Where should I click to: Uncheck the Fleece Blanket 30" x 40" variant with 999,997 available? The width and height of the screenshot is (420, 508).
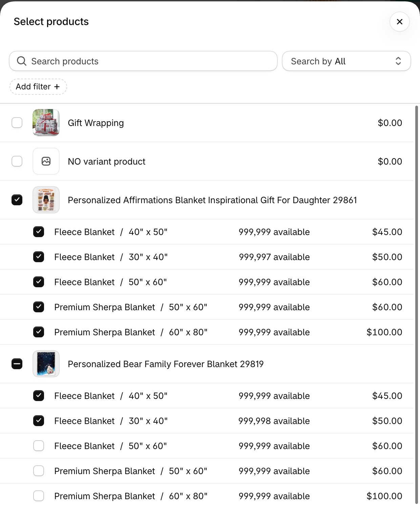[39, 257]
